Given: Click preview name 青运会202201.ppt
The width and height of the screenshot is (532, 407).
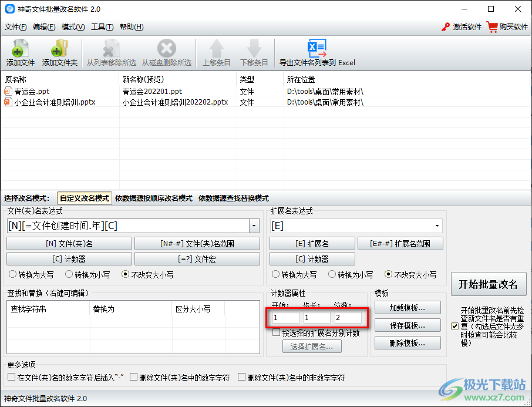Looking at the screenshot, I should 152,92.
